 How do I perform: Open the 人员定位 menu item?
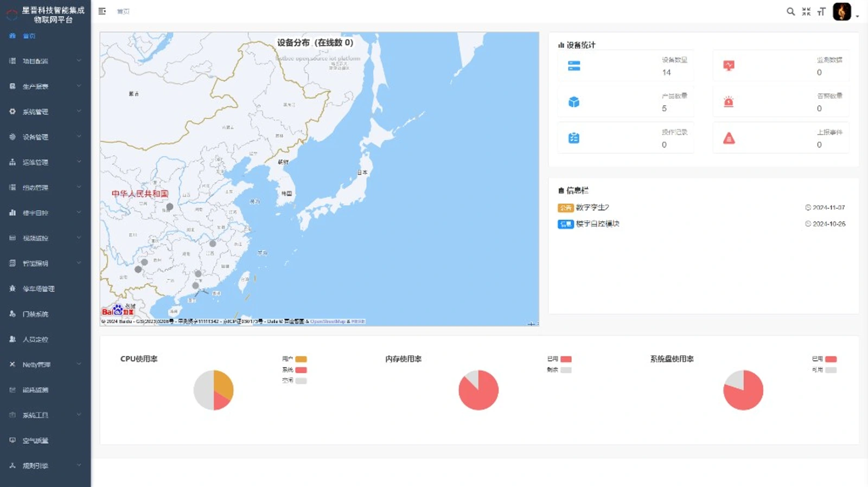click(46, 339)
